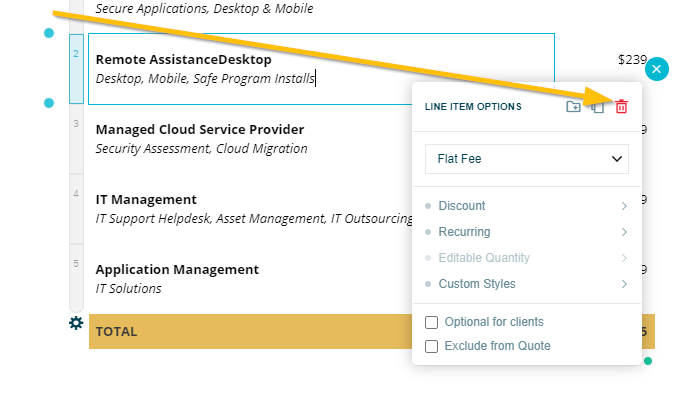Enable the Optional for clients checkbox

(x=431, y=322)
